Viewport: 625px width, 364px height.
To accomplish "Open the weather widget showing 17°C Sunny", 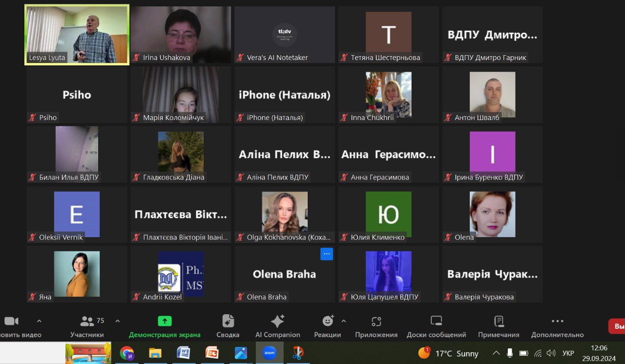I will (449, 353).
